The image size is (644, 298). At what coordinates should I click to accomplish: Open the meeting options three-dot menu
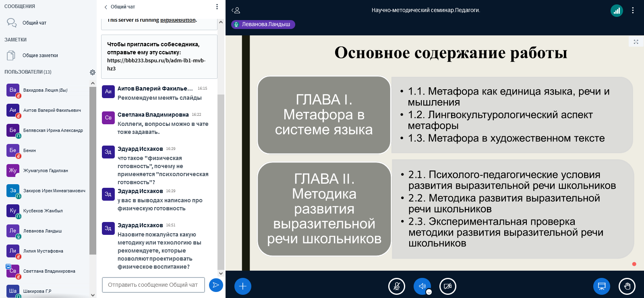click(633, 10)
